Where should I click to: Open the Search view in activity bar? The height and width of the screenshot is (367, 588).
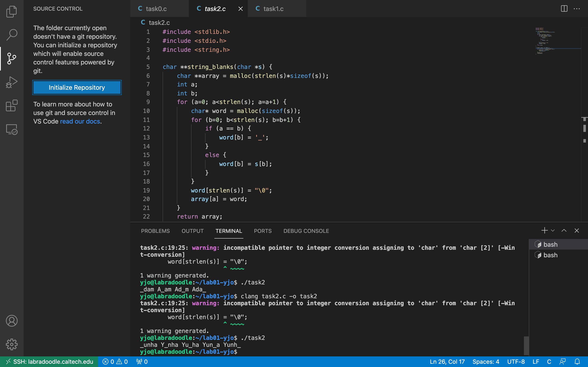pyautogui.click(x=11, y=35)
